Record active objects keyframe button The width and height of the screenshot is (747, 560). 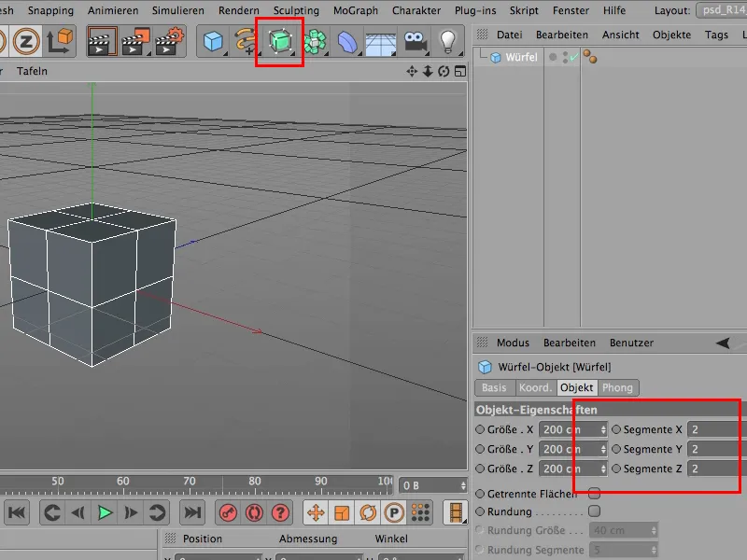click(x=228, y=512)
